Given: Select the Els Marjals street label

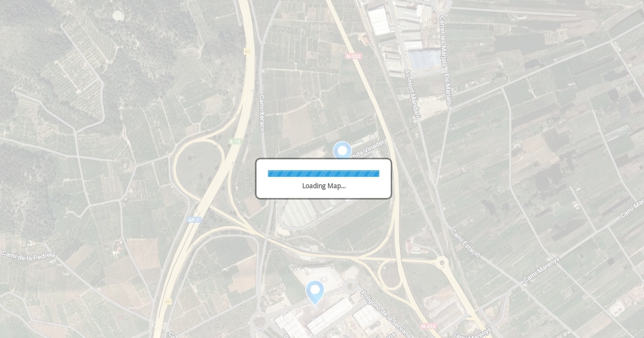Looking at the screenshot, I should coord(448,89).
